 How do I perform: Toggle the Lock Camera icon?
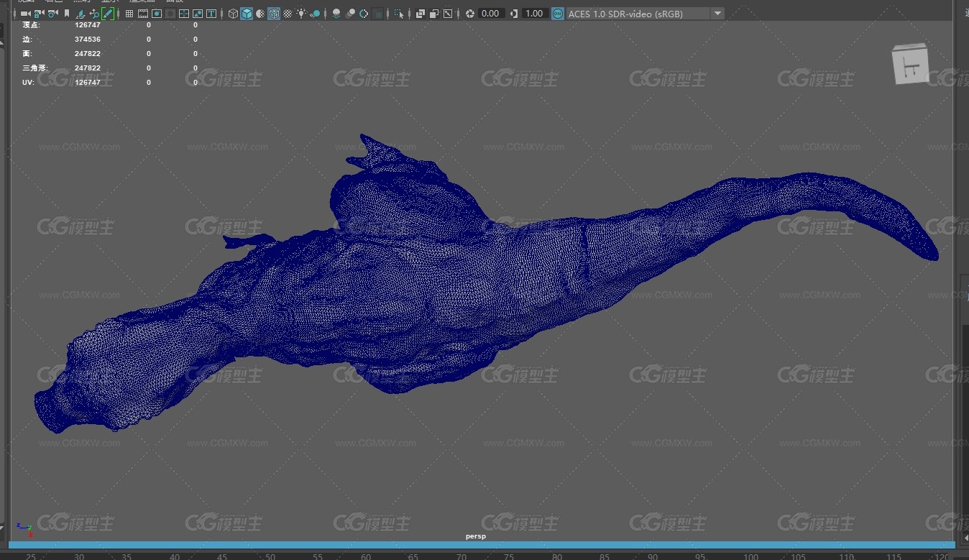(39, 14)
